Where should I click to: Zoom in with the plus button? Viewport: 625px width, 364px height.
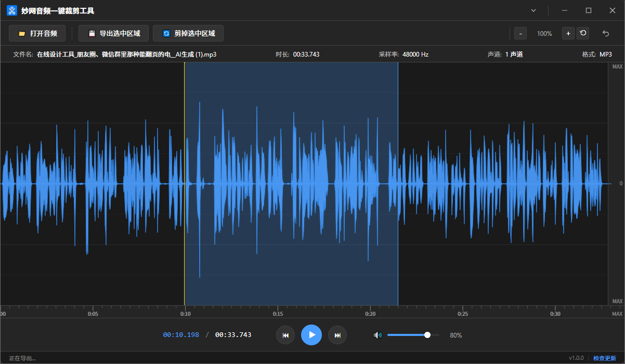coord(568,33)
